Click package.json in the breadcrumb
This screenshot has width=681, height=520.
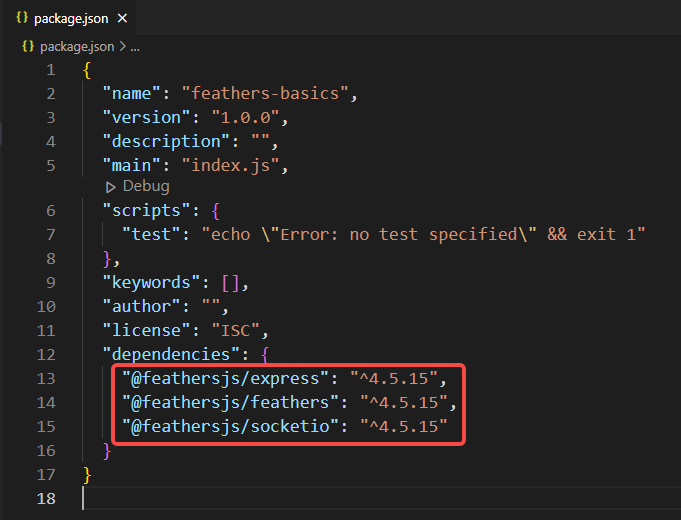77,46
